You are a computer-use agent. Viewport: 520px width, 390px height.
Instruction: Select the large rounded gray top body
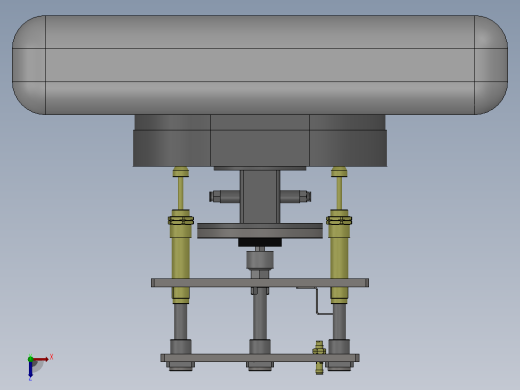(260, 65)
